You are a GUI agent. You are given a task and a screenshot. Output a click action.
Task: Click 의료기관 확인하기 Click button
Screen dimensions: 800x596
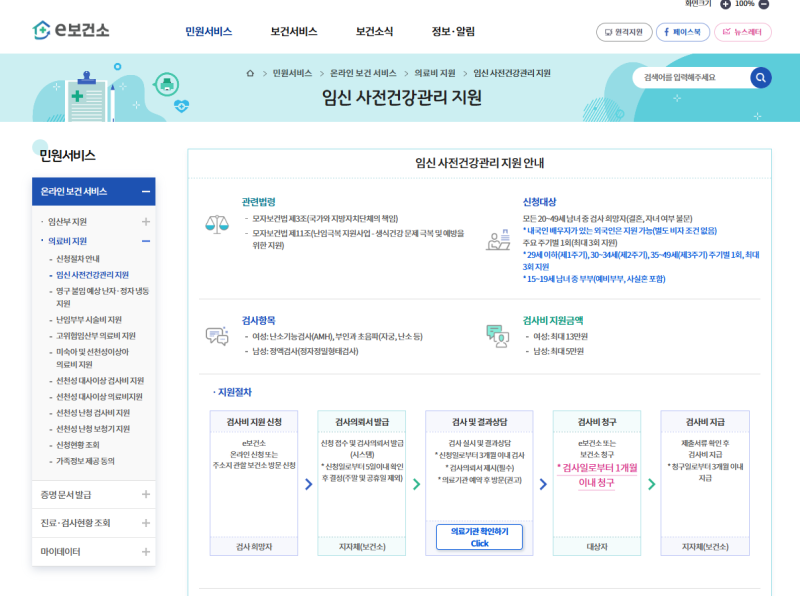tap(480, 537)
